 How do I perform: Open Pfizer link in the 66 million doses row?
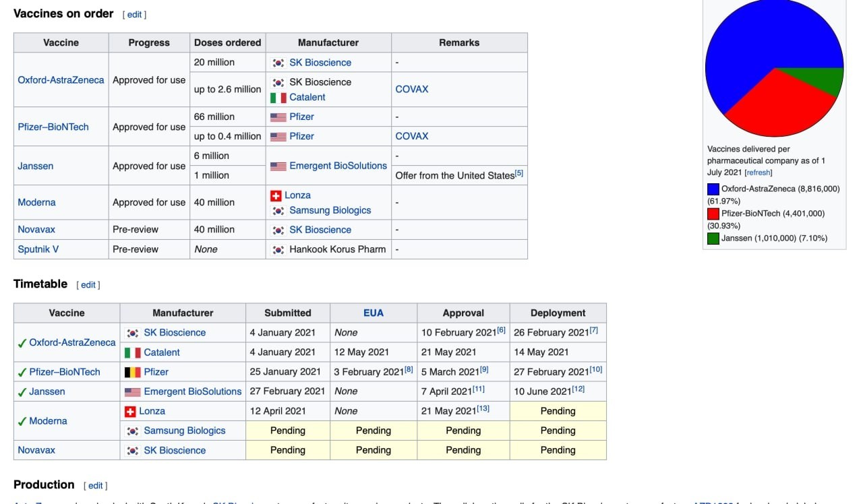(x=302, y=117)
